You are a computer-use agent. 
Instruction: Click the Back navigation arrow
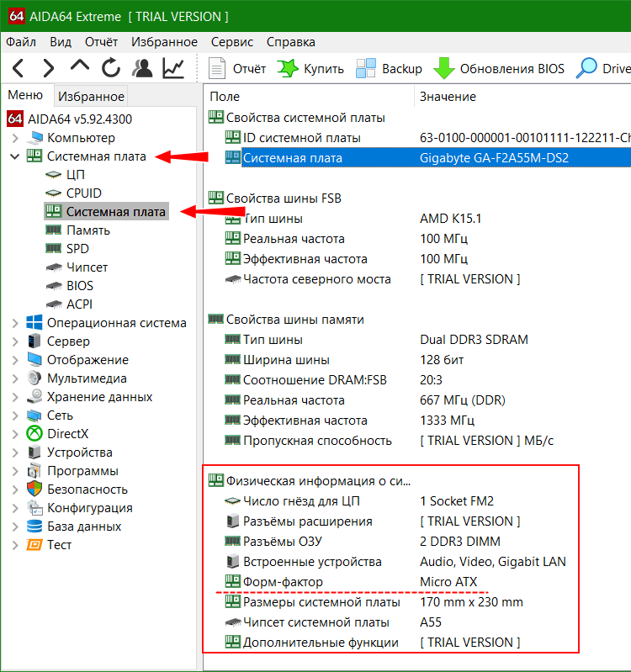18,68
